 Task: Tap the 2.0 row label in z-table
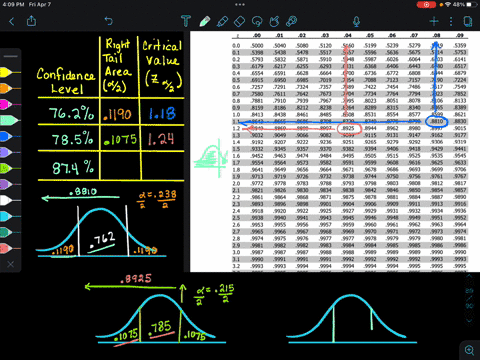236,184
